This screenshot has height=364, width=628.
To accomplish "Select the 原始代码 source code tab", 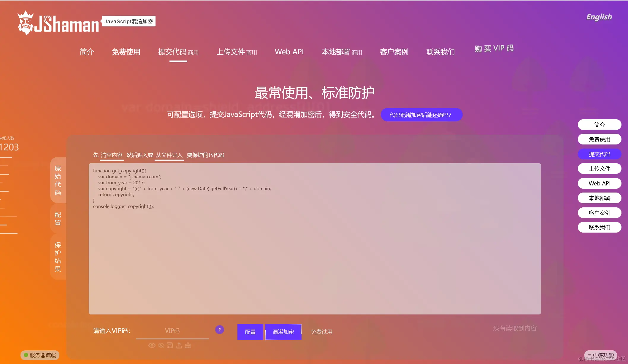I will point(58,181).
